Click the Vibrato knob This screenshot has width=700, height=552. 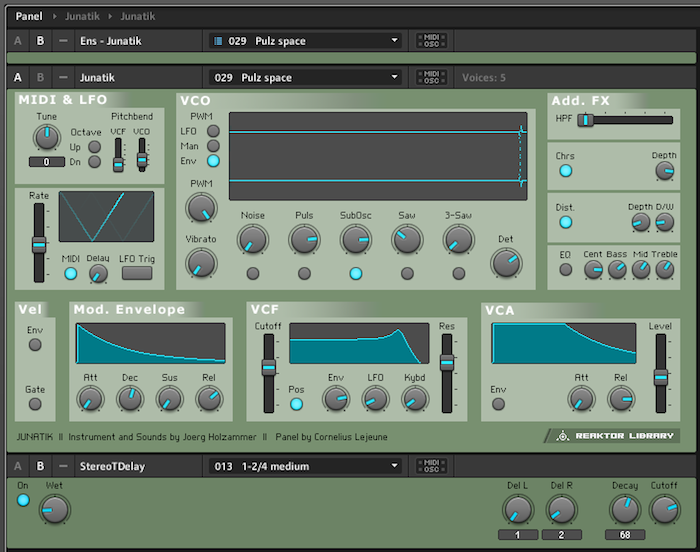point(201,263)
